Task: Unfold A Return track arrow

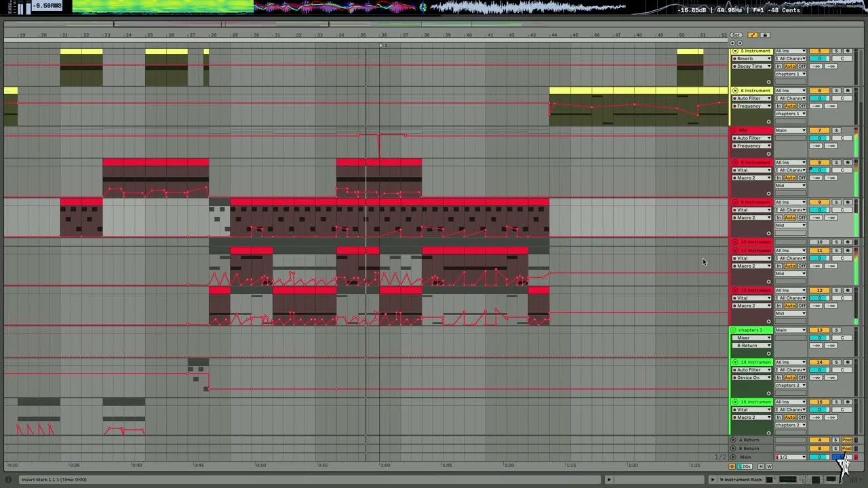Action: coord(733,440)
